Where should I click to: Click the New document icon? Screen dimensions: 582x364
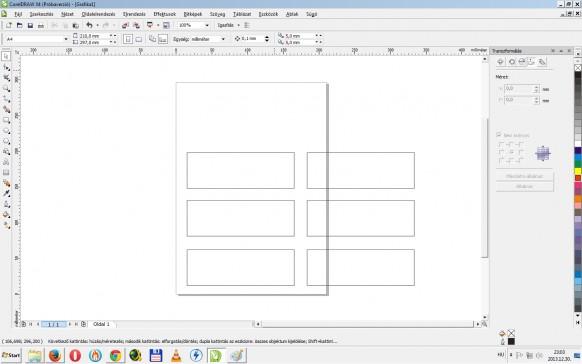[9, 25]
